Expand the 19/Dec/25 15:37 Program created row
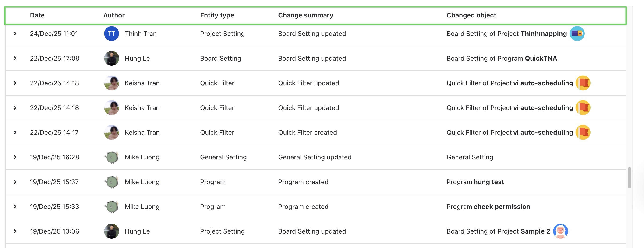 (x=15, y=182)
